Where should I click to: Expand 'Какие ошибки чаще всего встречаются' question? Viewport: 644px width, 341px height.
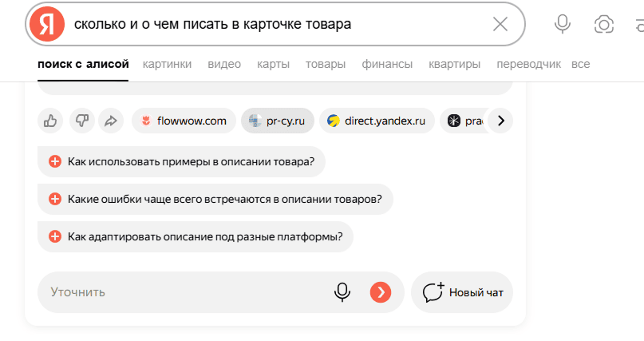tap(215, 200)
